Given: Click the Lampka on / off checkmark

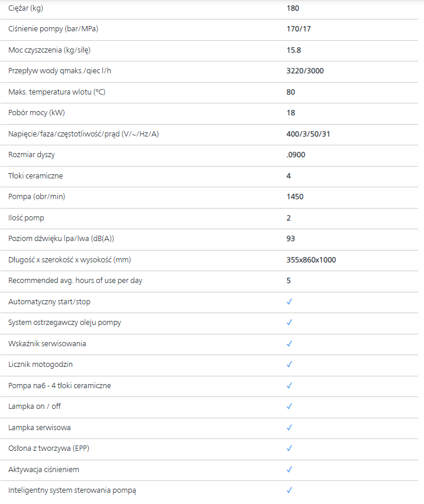Looking at the screenshot, I should pos(289,407).
